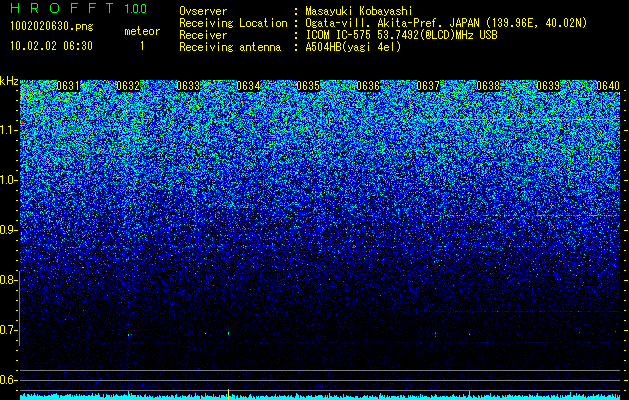This screenshot has height=400, width=629.
Task: Click the 'Receiving antenna' field label
Action: click(x=230, y=47)
